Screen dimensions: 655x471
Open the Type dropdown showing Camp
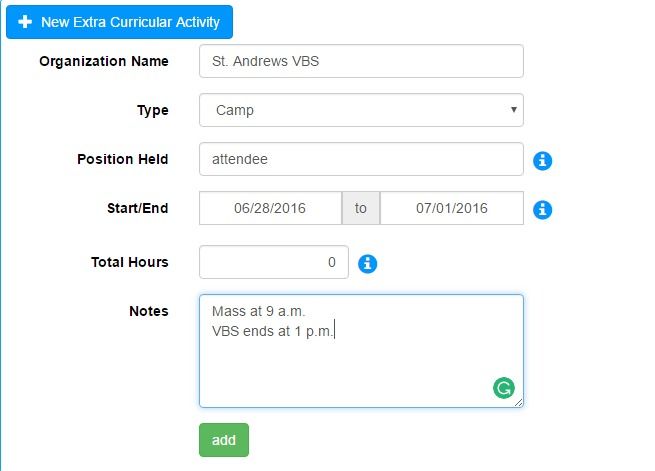point(361,110)
